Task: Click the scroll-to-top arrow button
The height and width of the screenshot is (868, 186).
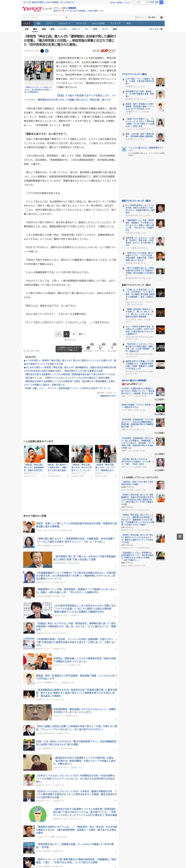Action: pos(180,536)
